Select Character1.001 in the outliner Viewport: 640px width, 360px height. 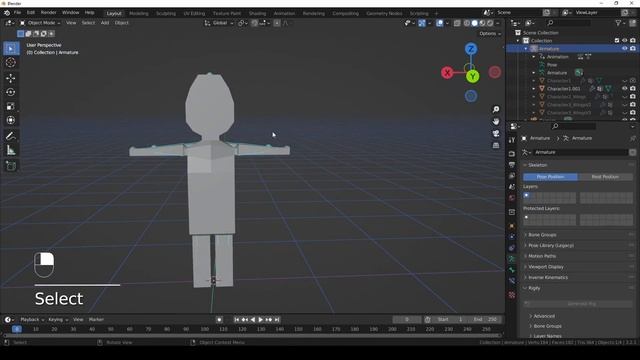click(563, 89)
